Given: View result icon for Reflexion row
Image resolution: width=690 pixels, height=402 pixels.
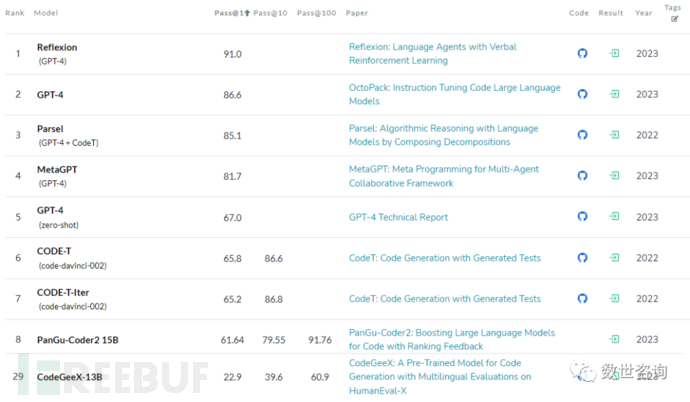Looking at the screenshot, I should 615,53.
